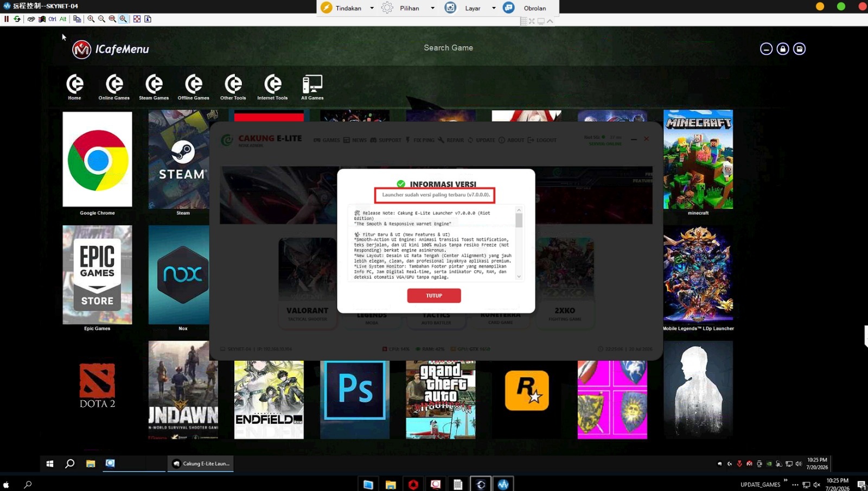The image size is (868, 491).
Task: Select the VALORANT game card
Action: click(x=308, y=282)
